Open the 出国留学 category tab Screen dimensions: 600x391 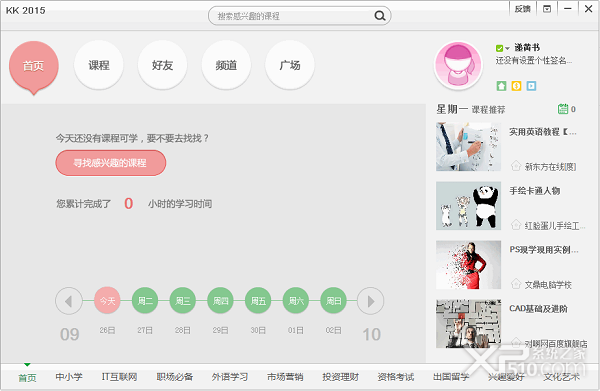(451, 377)
